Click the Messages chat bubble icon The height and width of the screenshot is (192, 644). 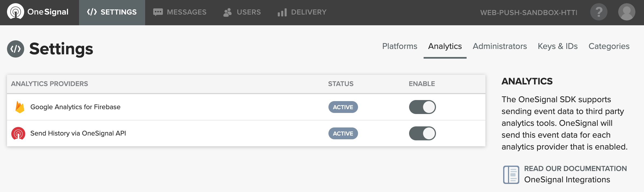[158, 12]
